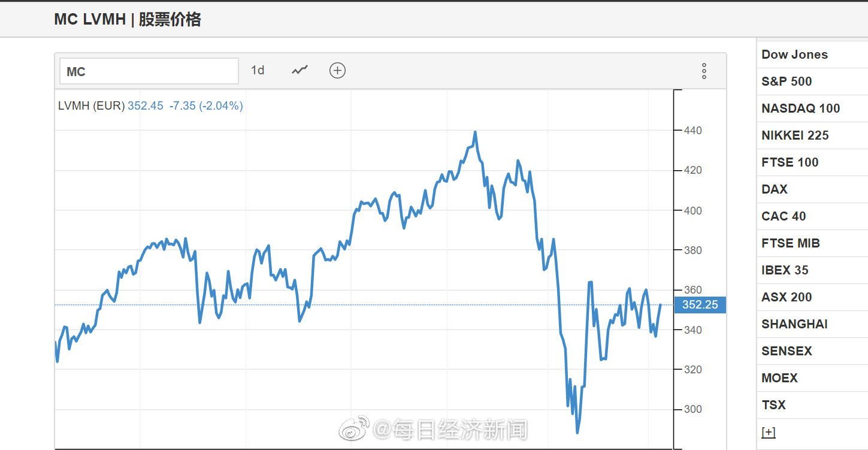The width and height of the screenshot is (868, 450).
Task: Select the FTSE 100 index
Action: 790,162
